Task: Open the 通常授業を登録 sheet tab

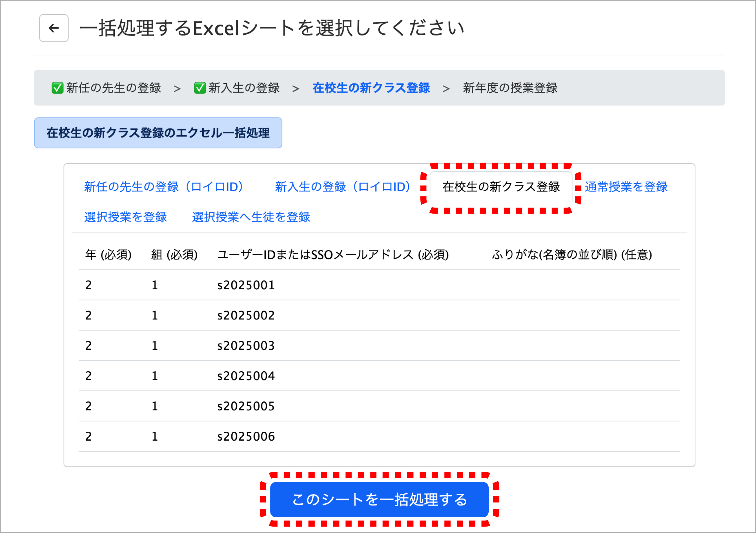Action: [626, 187]
